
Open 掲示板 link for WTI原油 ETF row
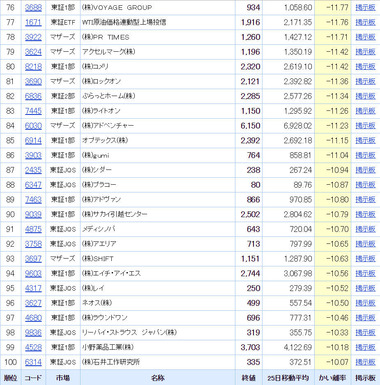click(x=365, y=22)
